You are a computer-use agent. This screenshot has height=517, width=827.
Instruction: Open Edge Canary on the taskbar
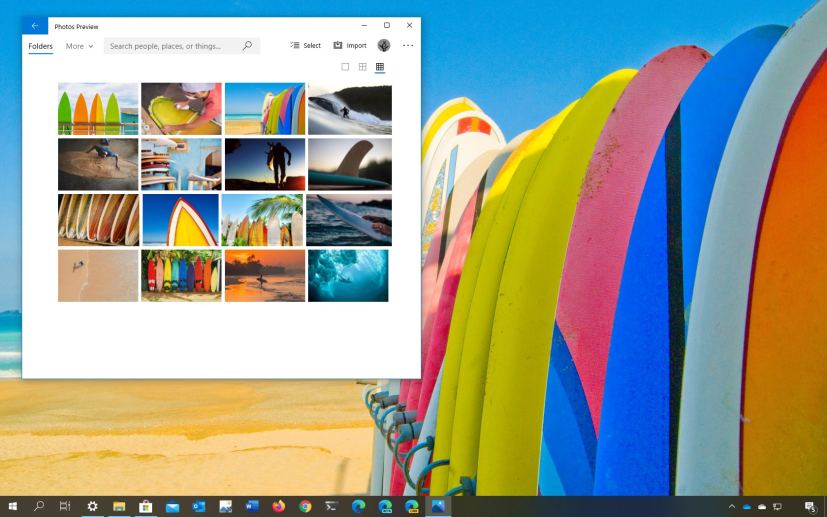pyautogui.click(x=411, y=506)
